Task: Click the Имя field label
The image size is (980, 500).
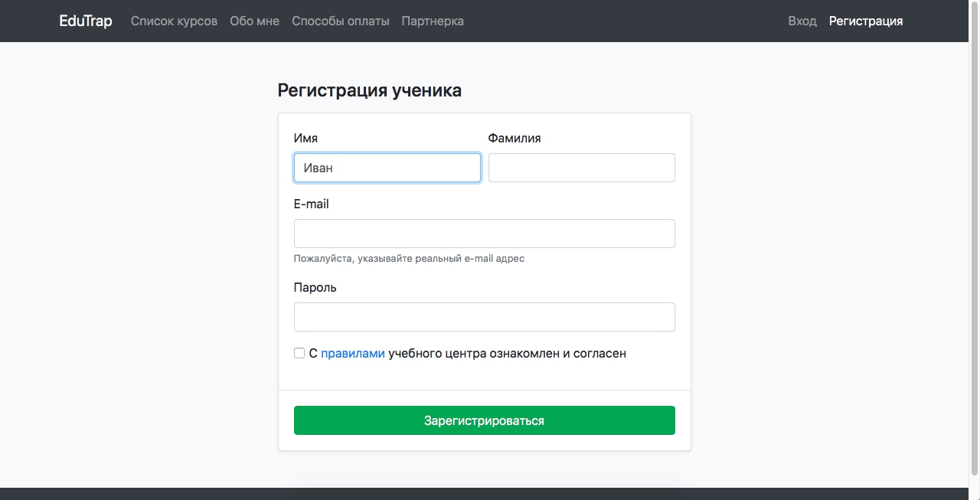Action: 305,139
